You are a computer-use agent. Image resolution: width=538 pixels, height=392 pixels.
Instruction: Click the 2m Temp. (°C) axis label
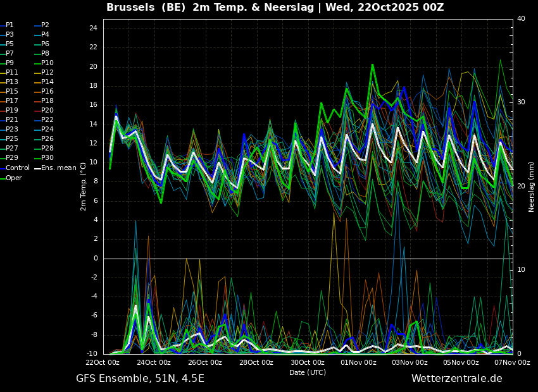pyautogui.click(x=84, y=186)
